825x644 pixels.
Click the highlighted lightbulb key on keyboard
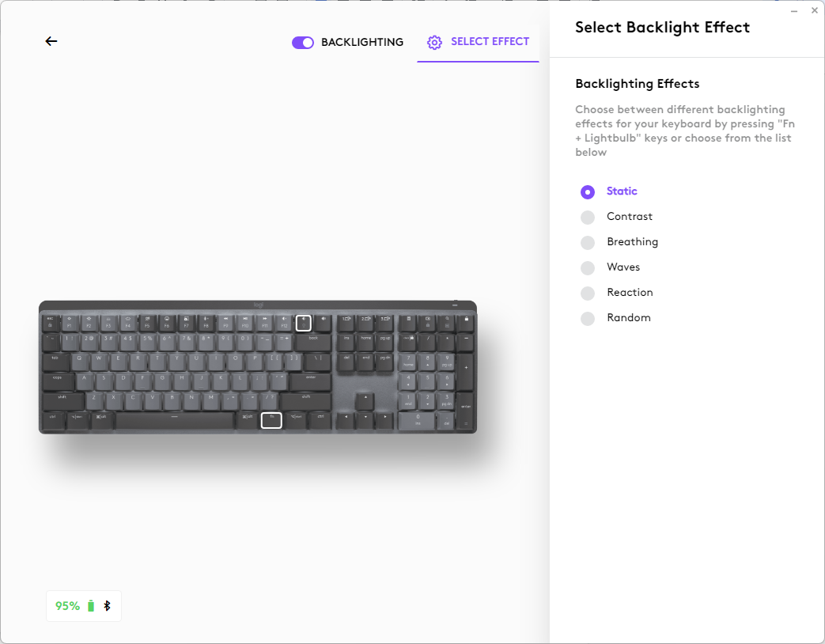[304, 323]
